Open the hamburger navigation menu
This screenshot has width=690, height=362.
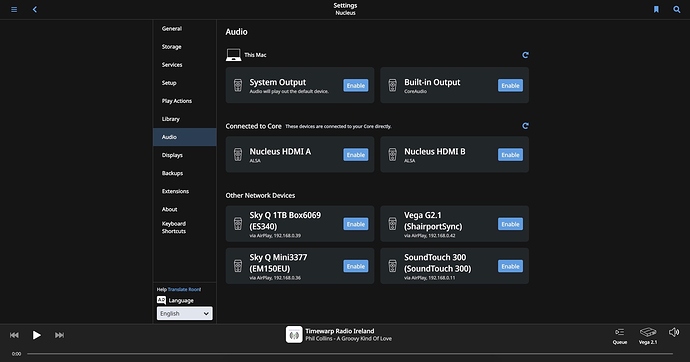[14, 9]
